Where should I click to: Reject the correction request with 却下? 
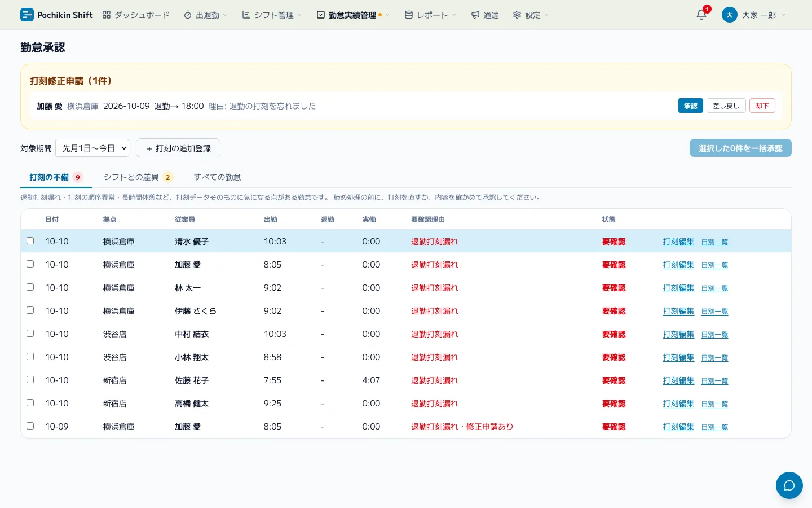[x=762, y=106]
